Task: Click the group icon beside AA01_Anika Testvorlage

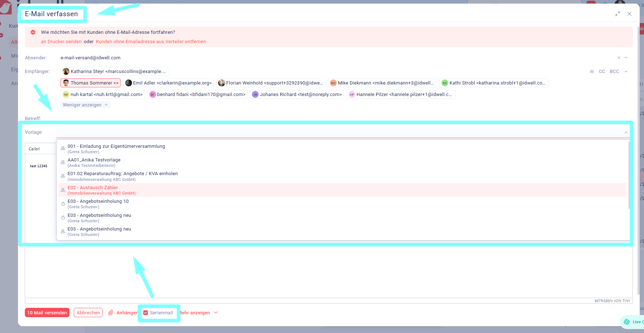Action: [63, 163]
